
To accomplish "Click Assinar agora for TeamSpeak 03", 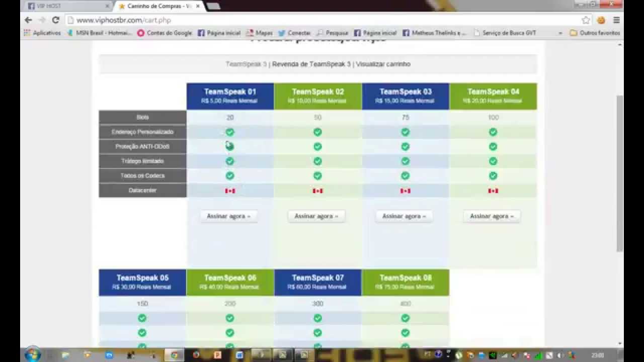I will [404, 216].
